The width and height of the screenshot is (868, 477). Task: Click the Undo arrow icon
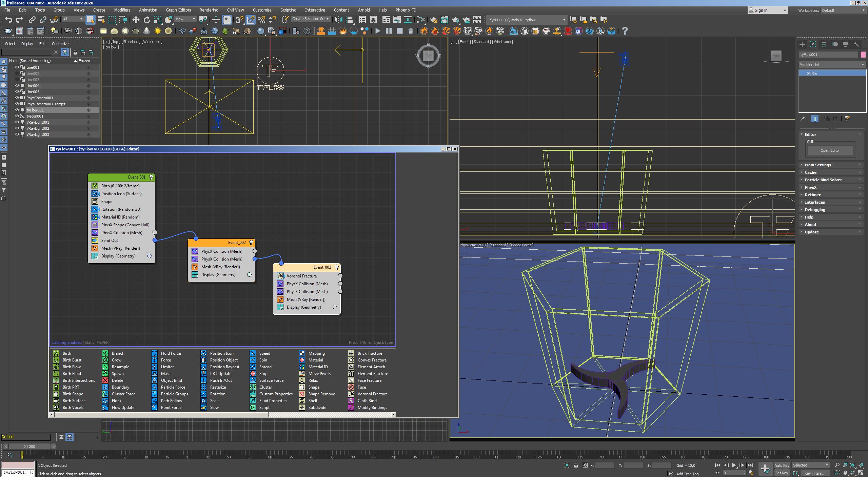pyautogui.click(x=8, y=20)
